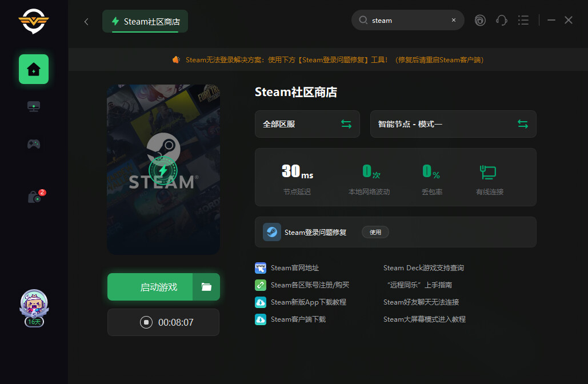Open the Ubisoft spiral icon in header

click(480, 20)
